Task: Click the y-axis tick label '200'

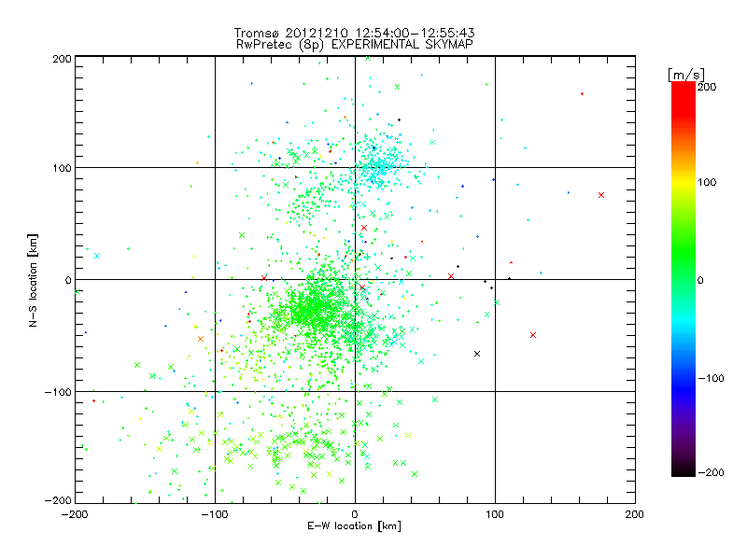Action: coord(62,59)
